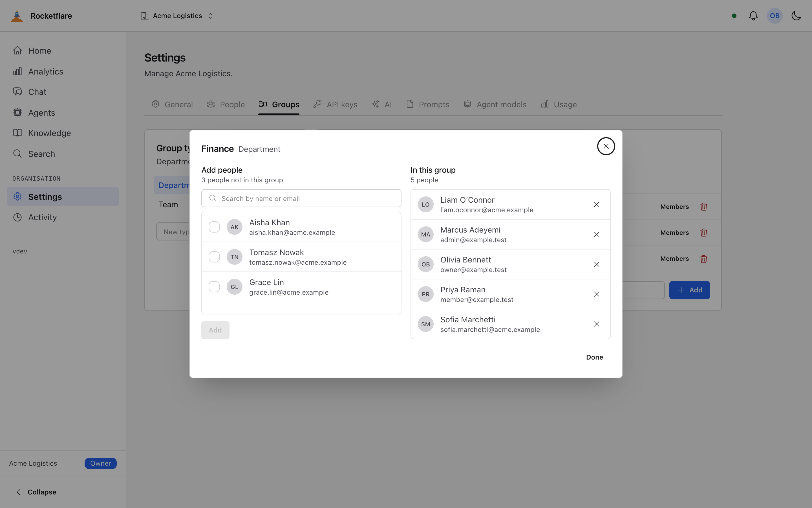Image resolution: width=812 pixels, height=508 pixels.
Task: Open Members for the third group row
Action: pos(674,259)
